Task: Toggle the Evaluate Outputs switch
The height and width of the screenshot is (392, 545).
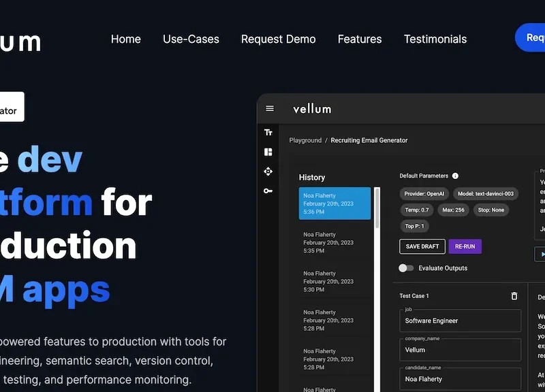Action: tap(406, 268)
